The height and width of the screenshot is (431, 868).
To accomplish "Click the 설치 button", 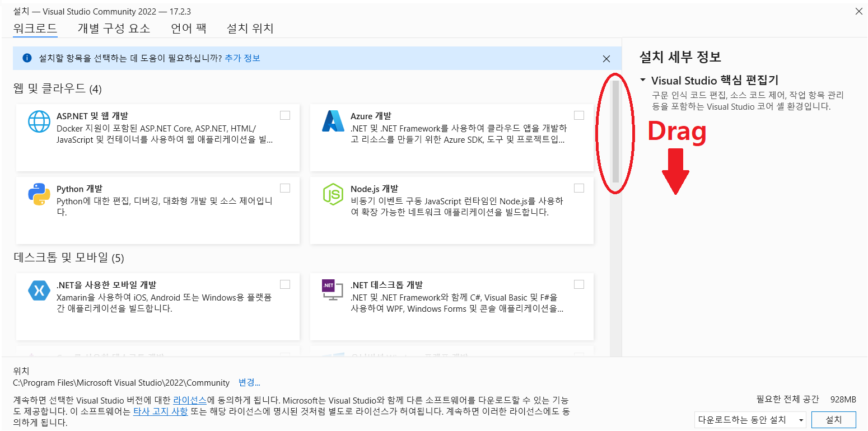I will click(833, 420).
